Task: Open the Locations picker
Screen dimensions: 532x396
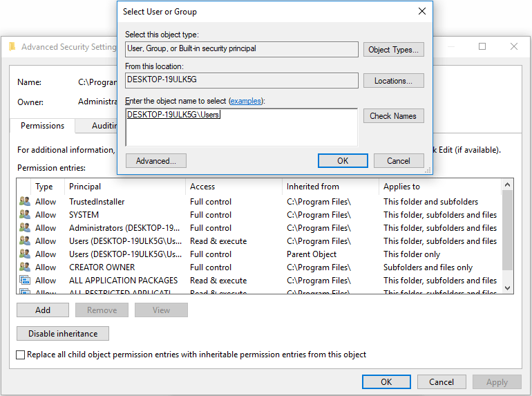Action: 393,81
